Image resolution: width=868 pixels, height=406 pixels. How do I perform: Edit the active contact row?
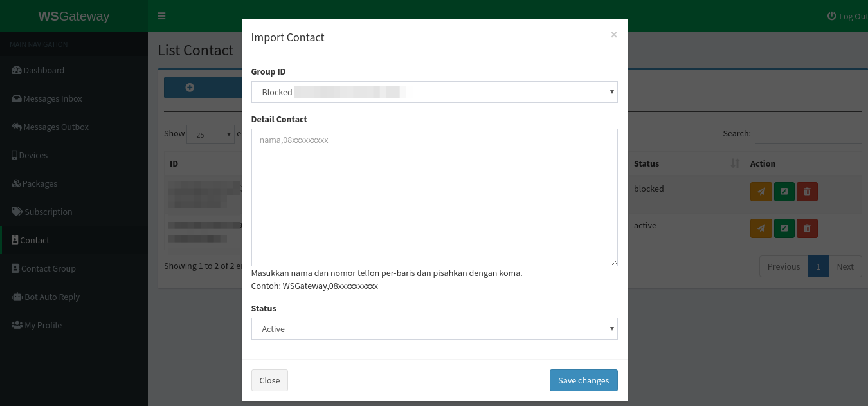point(784,228)
